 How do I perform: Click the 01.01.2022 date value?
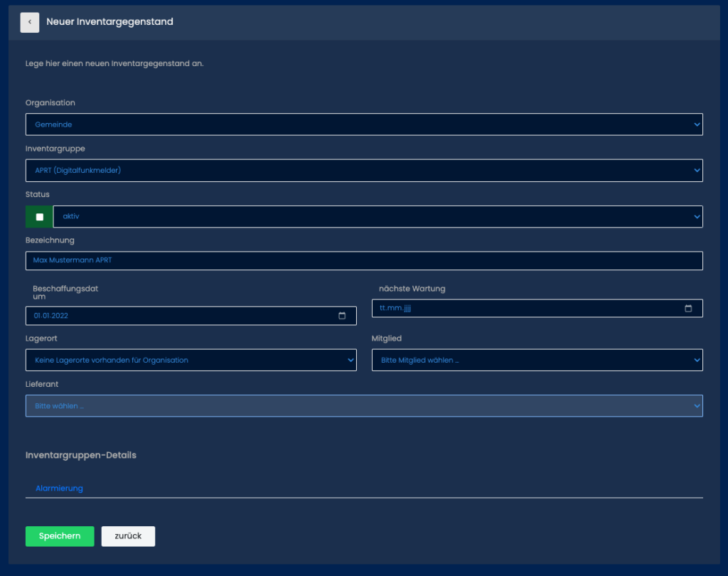[x=51, y=316]
